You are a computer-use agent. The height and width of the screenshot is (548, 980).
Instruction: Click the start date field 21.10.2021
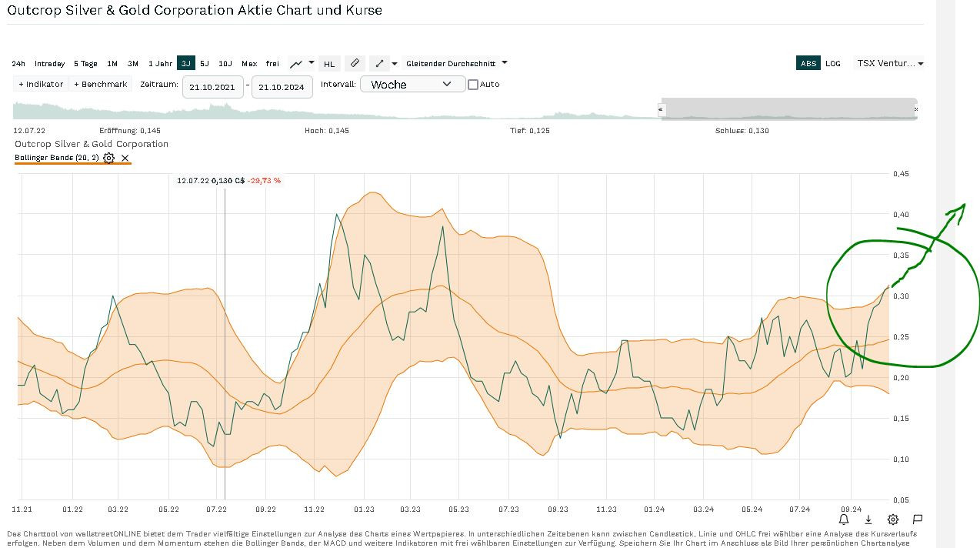click(213, 86)
